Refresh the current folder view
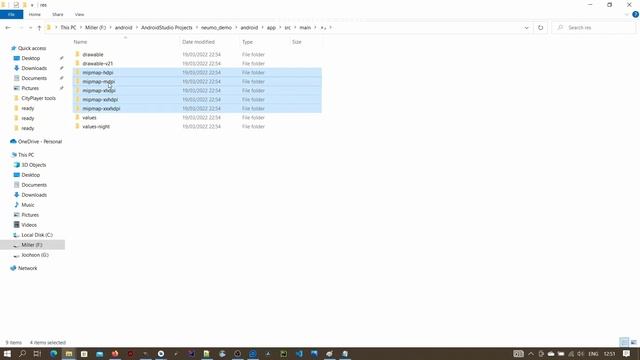The height and width of the screenshot is (360, 640). click(x=540, y=28)
